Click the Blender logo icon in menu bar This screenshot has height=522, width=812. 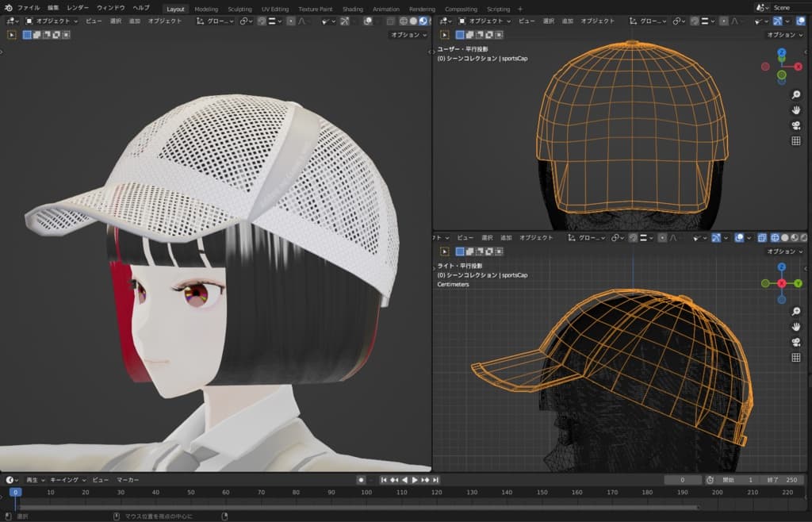click(8, 8)
